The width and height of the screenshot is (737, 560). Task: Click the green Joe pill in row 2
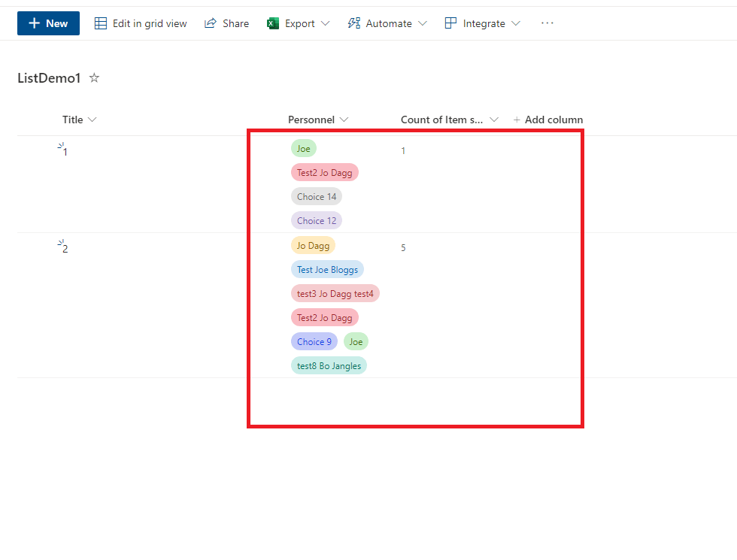coord(356,341)
